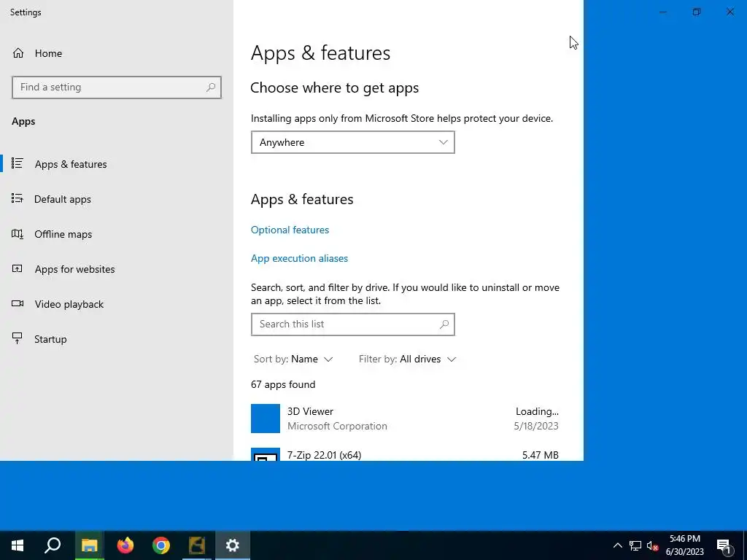
Task: Click the Apps & features list icon
Action: (x=18, y=163)
